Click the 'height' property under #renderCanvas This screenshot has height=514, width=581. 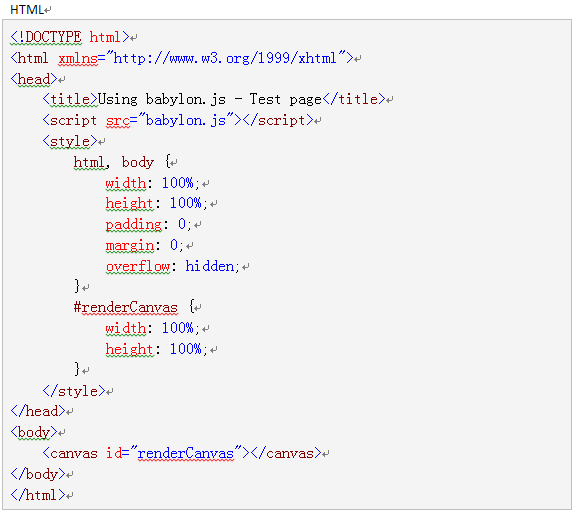pyautogui.click(x=129, y=349)
